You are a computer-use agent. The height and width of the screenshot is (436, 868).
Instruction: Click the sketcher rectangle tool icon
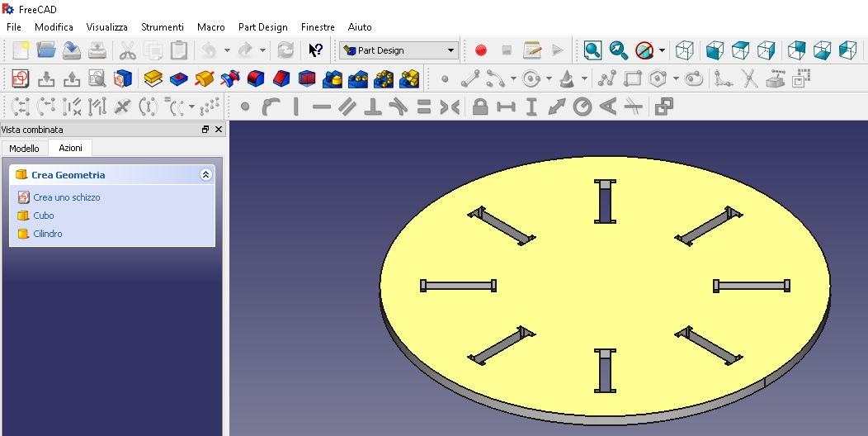pos(632,78)
